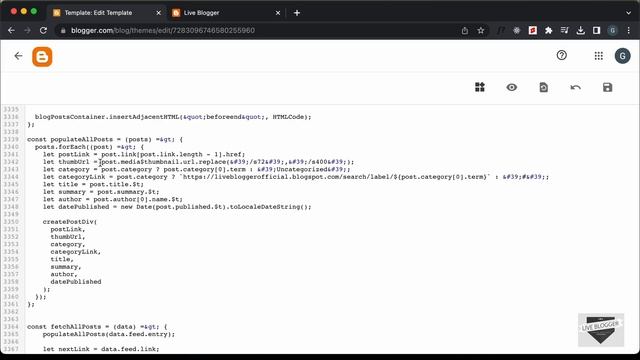Click the populateAllPosts(data.feed.entry) line

(109, 334)
